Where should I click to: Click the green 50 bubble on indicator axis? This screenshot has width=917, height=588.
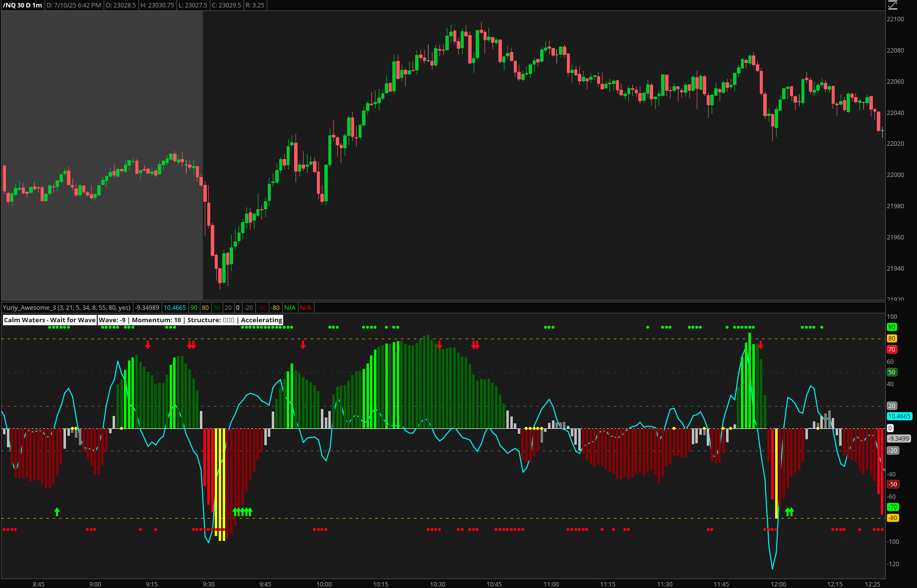click(892, 372)
